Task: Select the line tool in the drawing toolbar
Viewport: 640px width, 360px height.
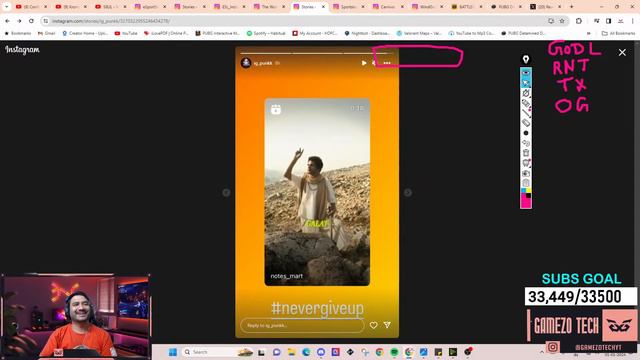Action: [x=526, y=113]
